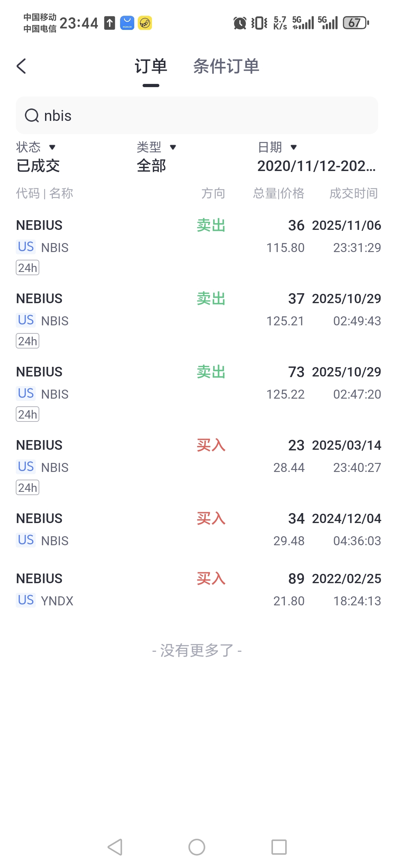The height and width of the screenshot is (868, 394).
Task: Tap the recent apps square button
Action: 279,847
